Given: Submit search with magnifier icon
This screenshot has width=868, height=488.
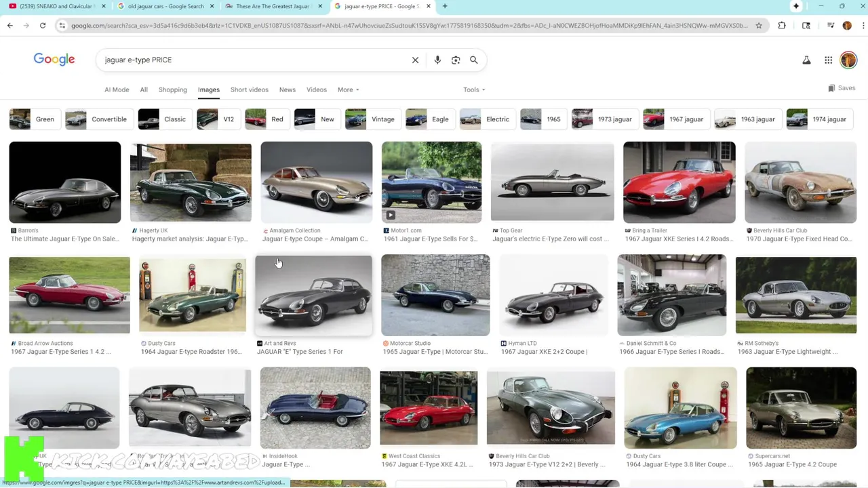Looking at the screenshot, I should (474, 60).
